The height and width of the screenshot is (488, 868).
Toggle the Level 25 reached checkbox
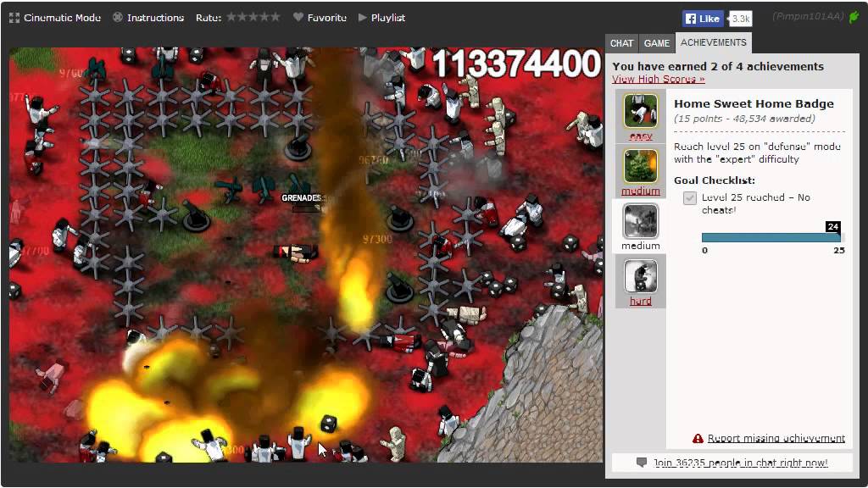pyautogui.click(x=690, y=197)
